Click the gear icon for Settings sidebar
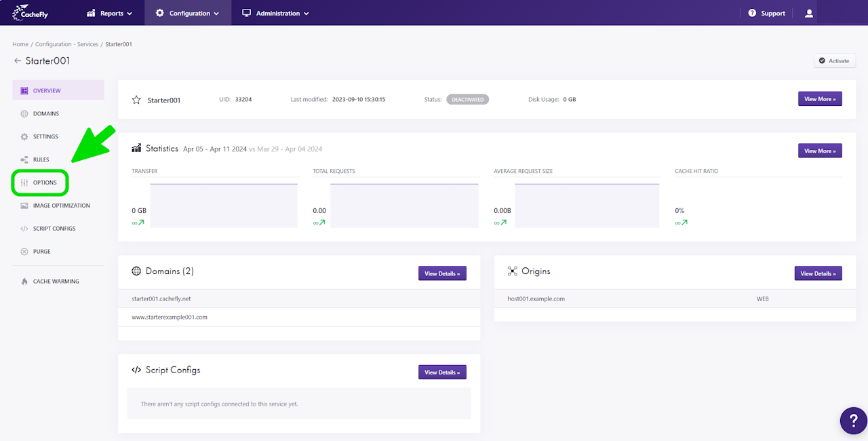This screenshot has height=441, width=868. pyautogui.click(x=24, y=136)
